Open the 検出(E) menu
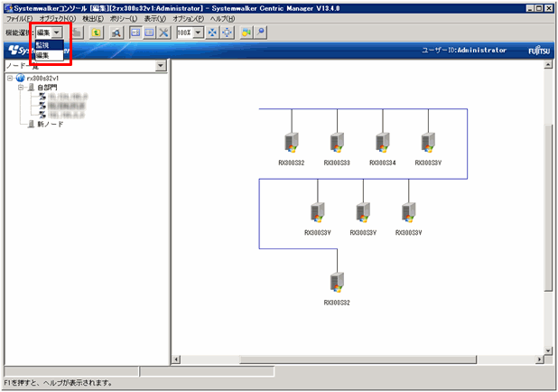Screen dimensions: 558x392 [93, 18]
